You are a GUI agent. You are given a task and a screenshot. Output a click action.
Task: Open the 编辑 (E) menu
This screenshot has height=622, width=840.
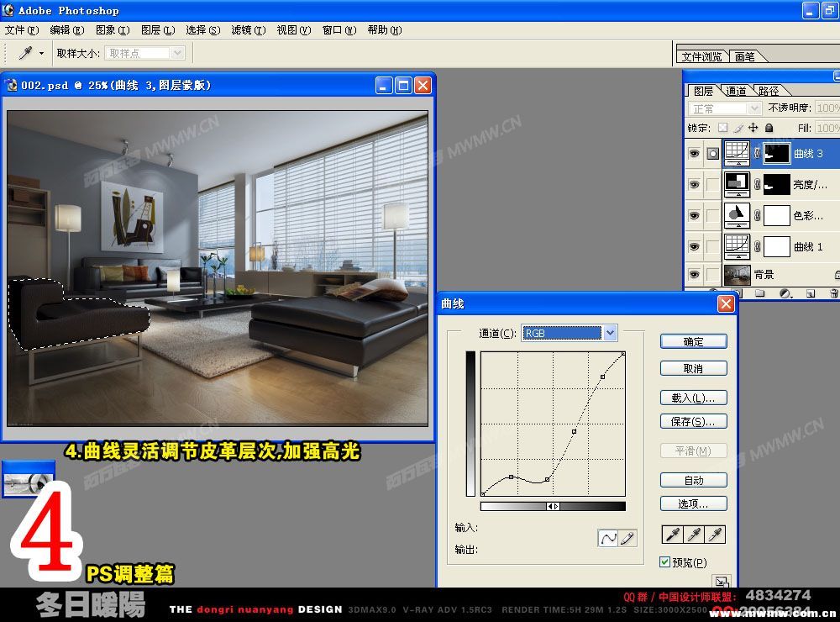pyautogui.click(x=67, y=30)
